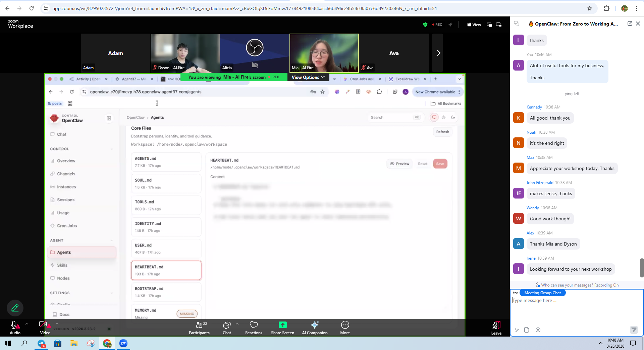Open the Telegram app on the taskbar

pos(41,343)
